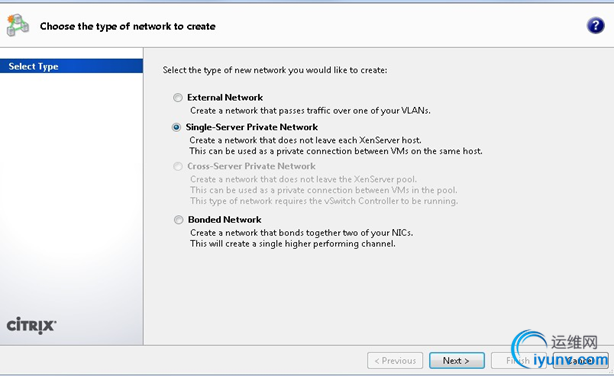Click the VLANs description under External Network

click(310, 111)
